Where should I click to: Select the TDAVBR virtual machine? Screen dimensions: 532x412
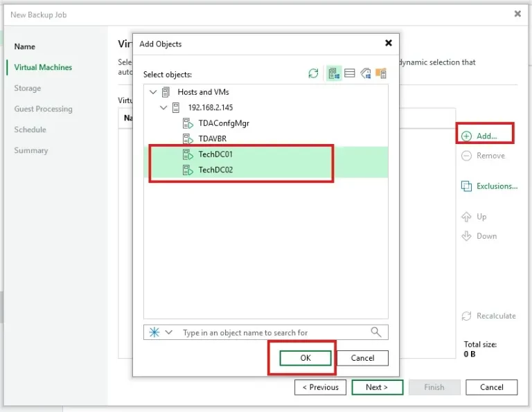(x=213, y=138)
